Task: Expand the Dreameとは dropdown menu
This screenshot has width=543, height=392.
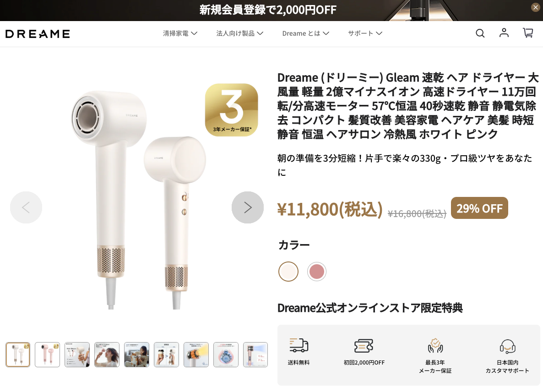Action: tap(305, 33)
